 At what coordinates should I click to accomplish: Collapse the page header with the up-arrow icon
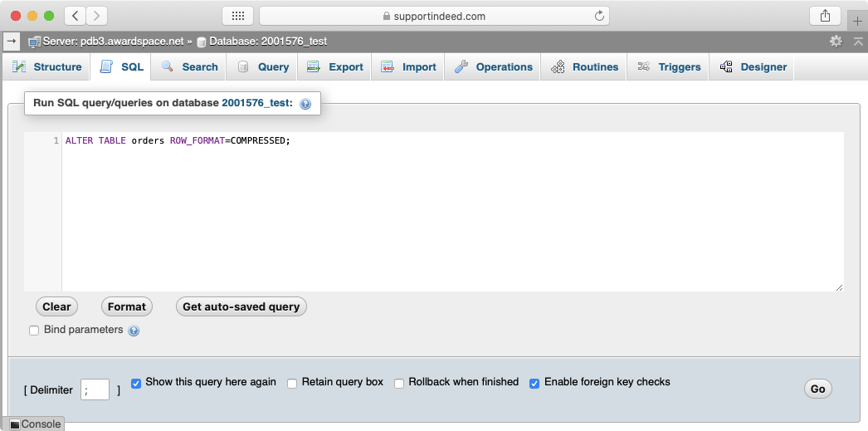(x=858, y=41)
